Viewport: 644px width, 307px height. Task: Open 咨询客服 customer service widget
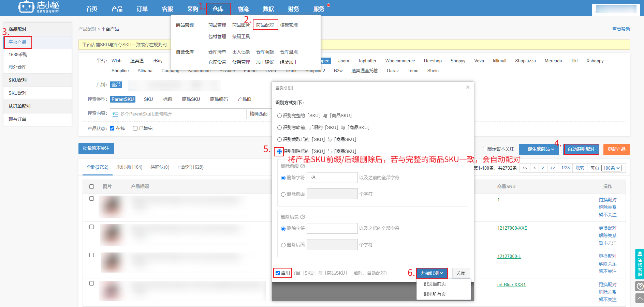point(639,264)
